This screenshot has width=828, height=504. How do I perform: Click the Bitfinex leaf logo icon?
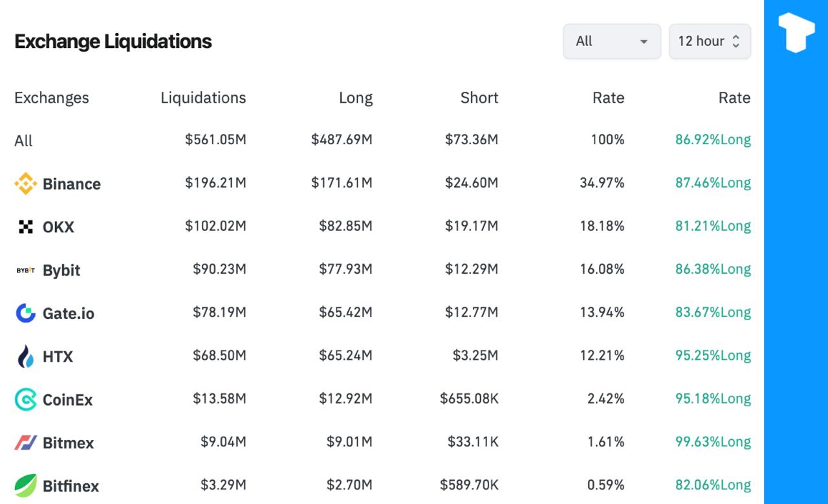pyautogui.click(x=26, y=485)
